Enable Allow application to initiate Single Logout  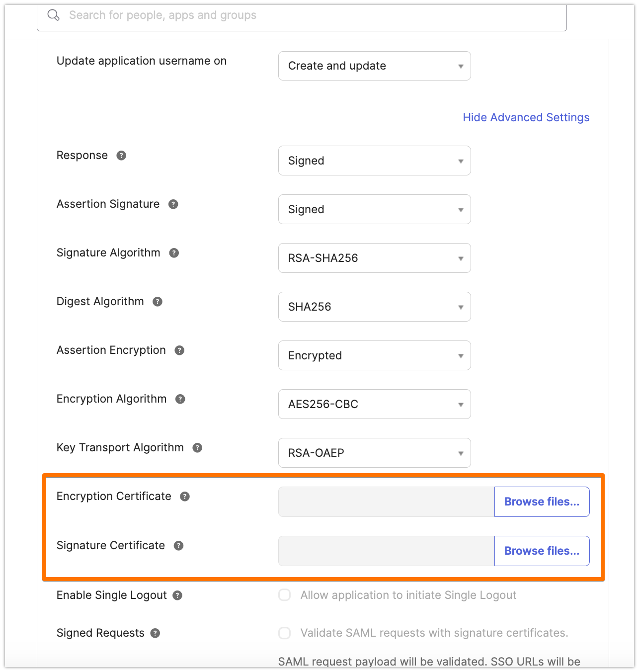coord(284,595)
